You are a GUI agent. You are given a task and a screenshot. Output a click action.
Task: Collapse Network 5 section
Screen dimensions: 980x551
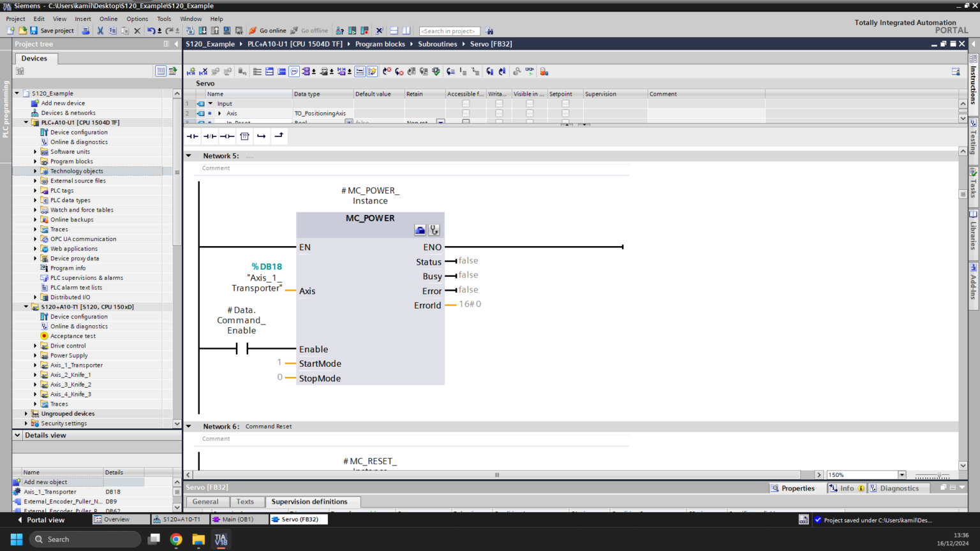[189, 156]
